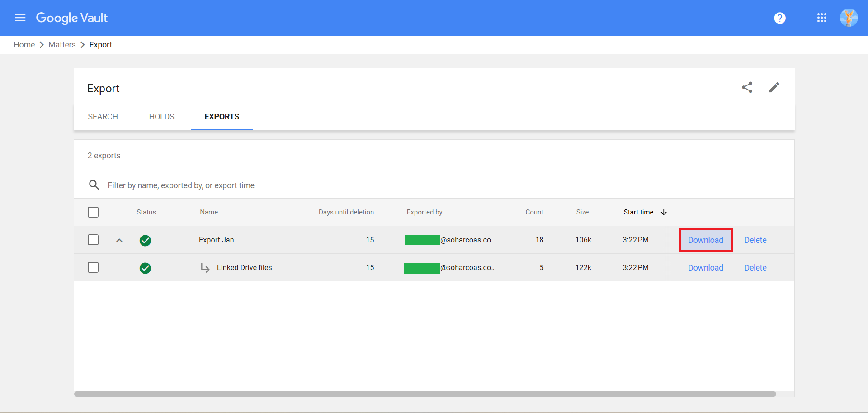Download the Export Jan export
The image size is (868, 413).
point(706,240)
